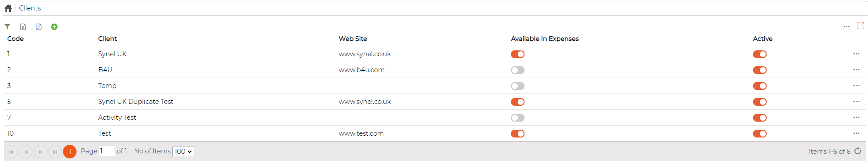Go to the last page arrow
This screenshot has height=167, width=868.
55,152
